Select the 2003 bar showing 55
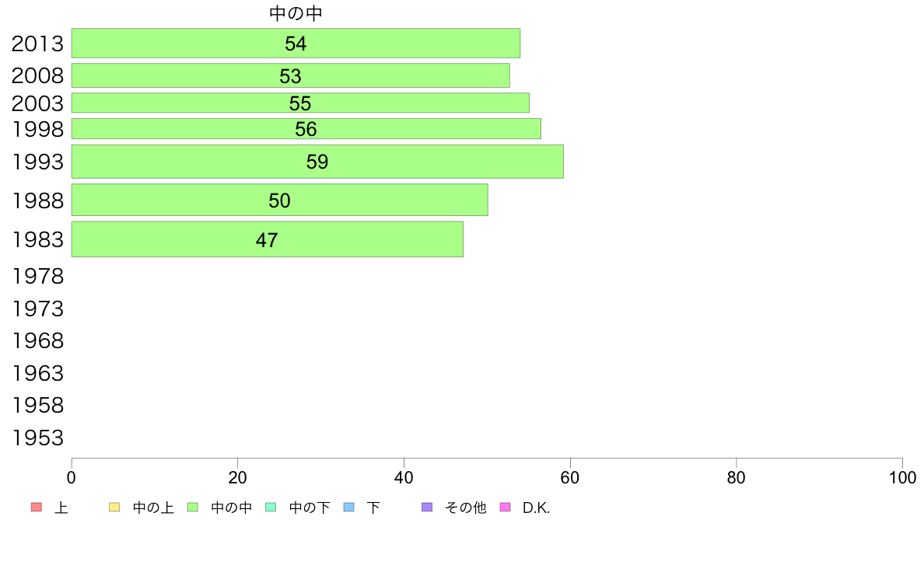Image resolution: width=924 pixels, height=572 pixels. (x=300, y=103)
